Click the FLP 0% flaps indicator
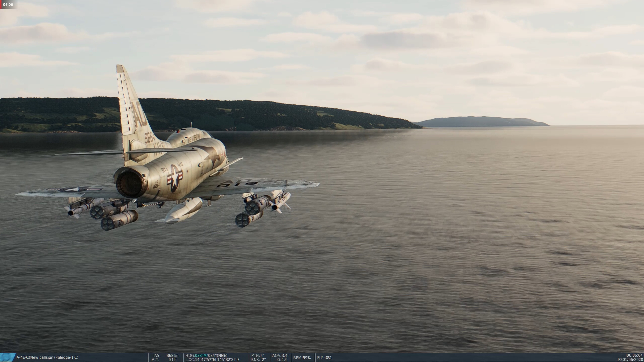Viewport: 644px width, 362px height. click(x=324, y=358)
